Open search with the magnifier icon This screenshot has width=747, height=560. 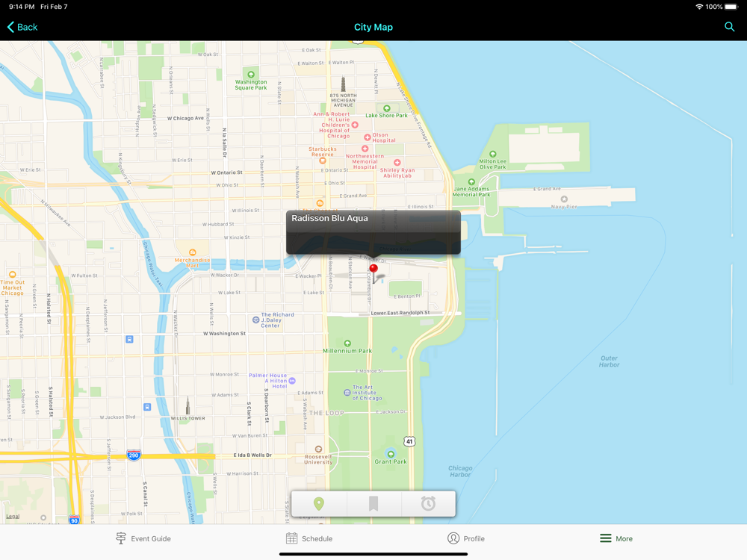coord(729,27)
